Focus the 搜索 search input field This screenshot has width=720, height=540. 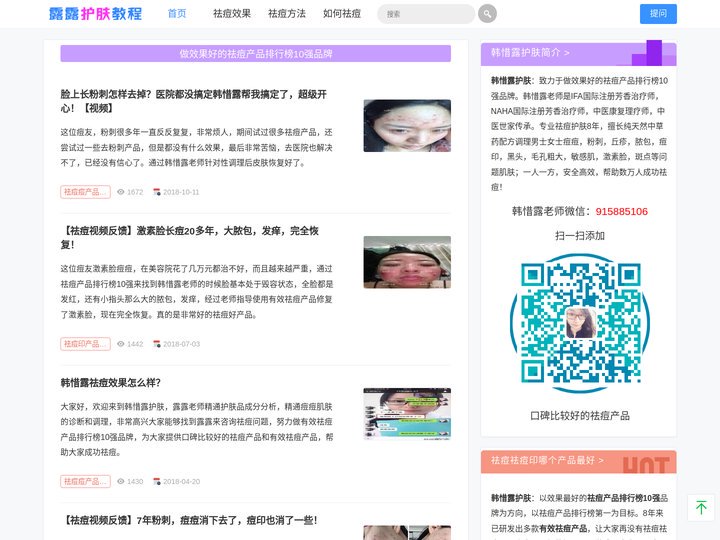pyautogui.click(x=426, y=14)
